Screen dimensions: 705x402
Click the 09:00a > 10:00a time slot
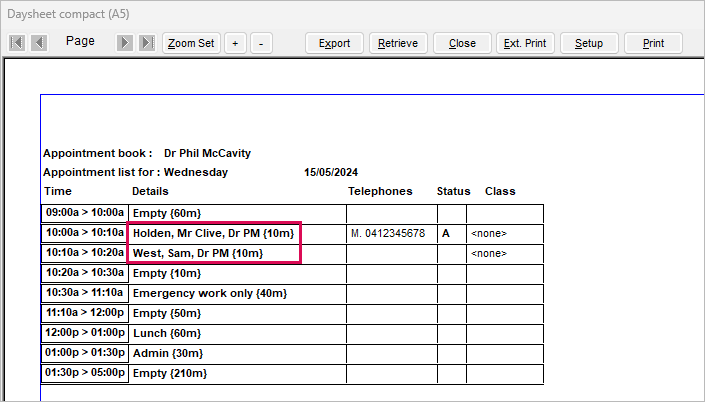point(85,213)
